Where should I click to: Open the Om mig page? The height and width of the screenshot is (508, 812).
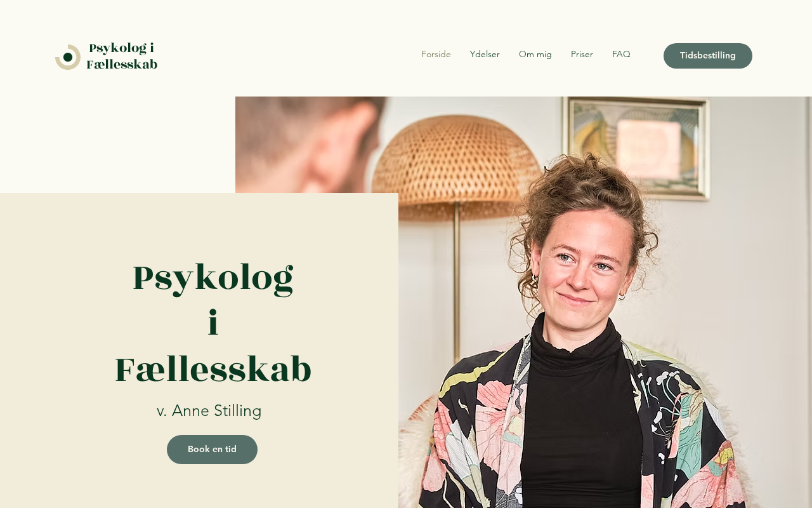pyautogui.click(x=535, y=55)
